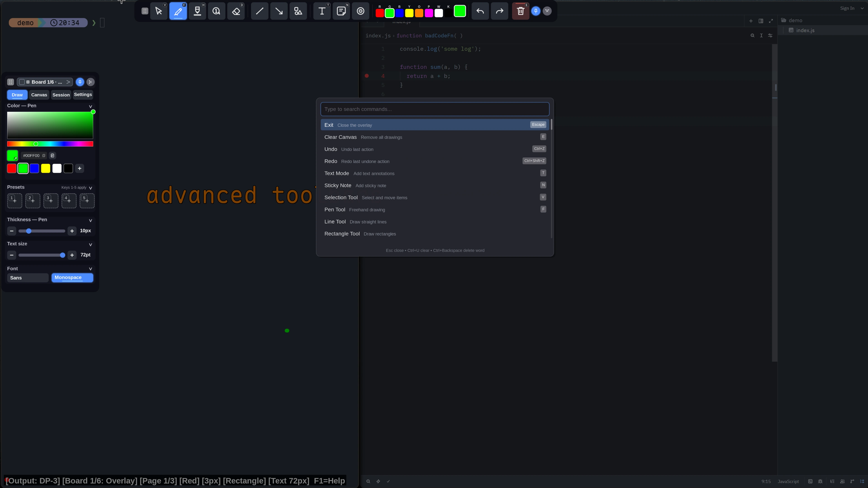Collapse the side panel with the arrow button
The height and width of the screenshot is (488, 868).
[x=90, y=82]
